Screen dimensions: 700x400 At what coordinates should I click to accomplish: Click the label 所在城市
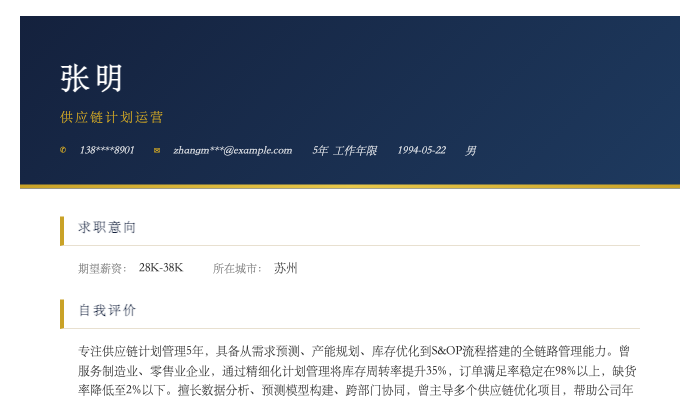pyautogui.click(x=237, y=268)
